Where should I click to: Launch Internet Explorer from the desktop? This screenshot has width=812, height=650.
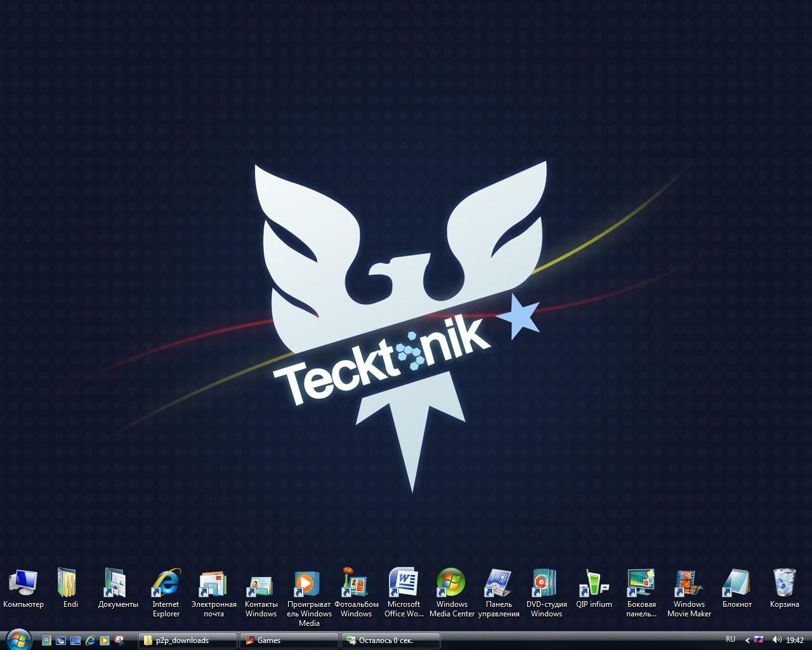point(166,583)
